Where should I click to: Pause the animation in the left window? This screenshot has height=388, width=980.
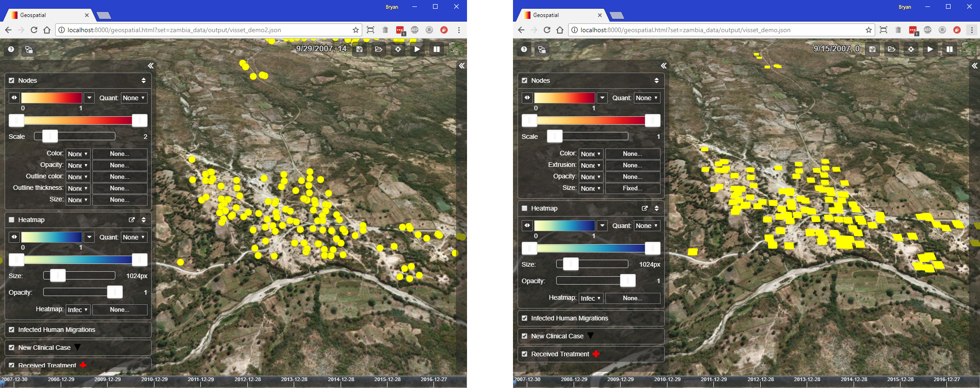click(x=437, y=49)
